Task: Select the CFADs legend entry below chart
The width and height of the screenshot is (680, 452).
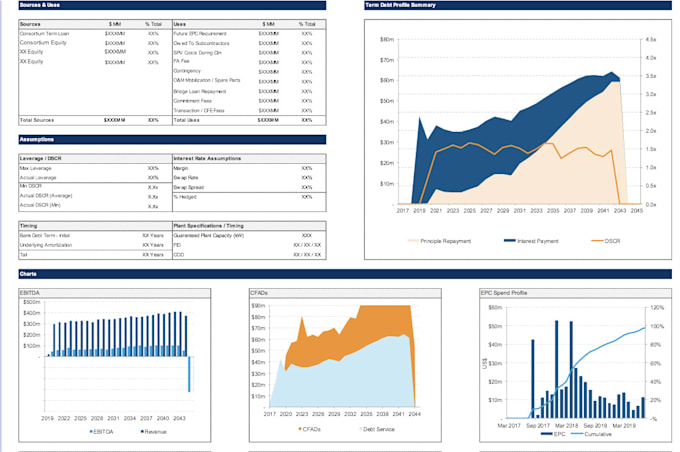Action: [310, 429]
